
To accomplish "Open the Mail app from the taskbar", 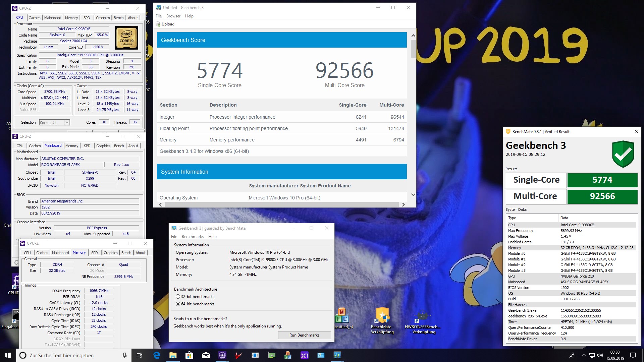I will (x=206, y=355).
